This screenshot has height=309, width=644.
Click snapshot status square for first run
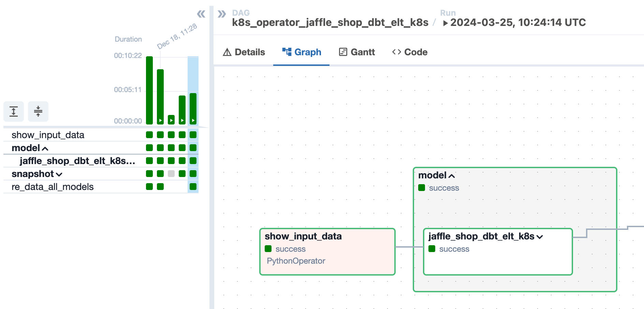point(149,174)
